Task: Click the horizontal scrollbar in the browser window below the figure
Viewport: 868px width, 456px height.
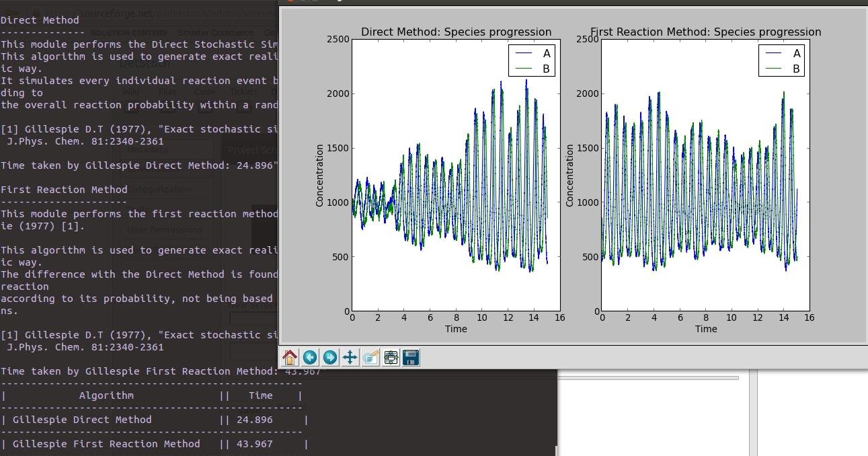Action: [x=649, y=378]
